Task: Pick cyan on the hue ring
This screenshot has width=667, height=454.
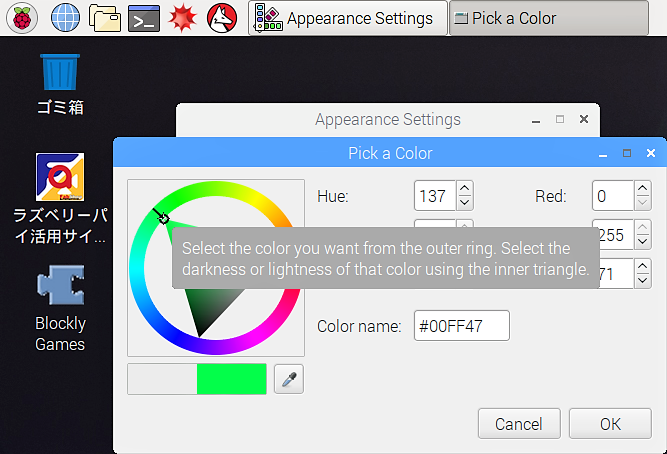Action: click(137, 268)
